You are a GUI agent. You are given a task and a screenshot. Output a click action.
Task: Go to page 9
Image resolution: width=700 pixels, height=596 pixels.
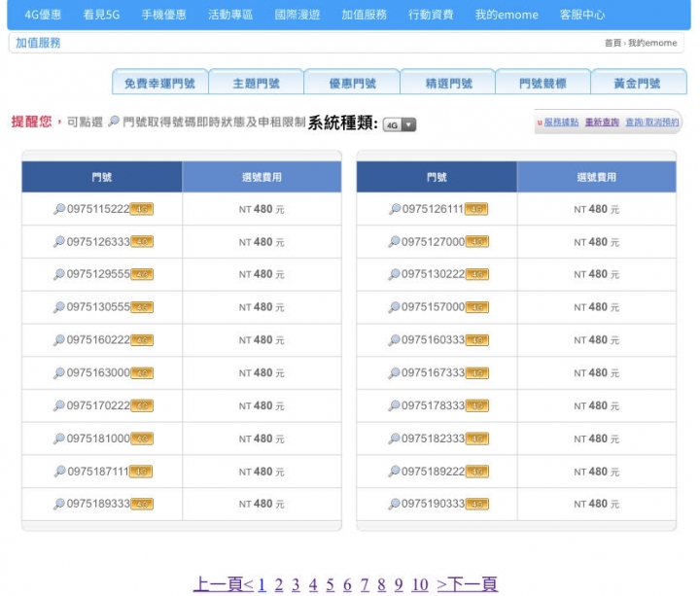point(399,585)
